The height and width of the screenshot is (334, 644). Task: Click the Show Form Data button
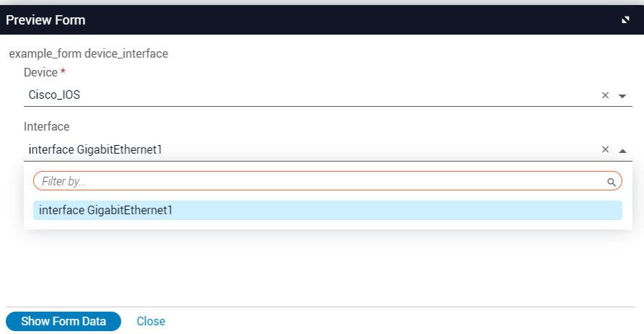tap(64, 321)
